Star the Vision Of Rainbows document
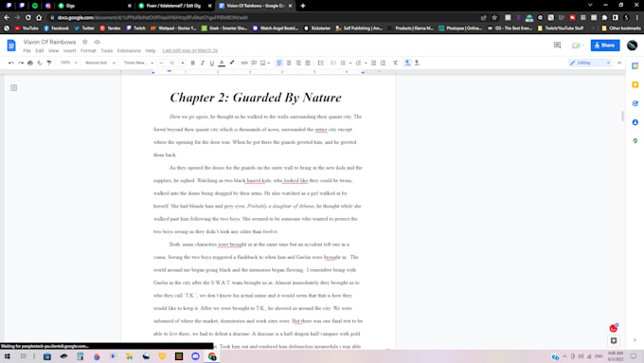The height and width of the screenshot is (363, 644). (85, 42)
